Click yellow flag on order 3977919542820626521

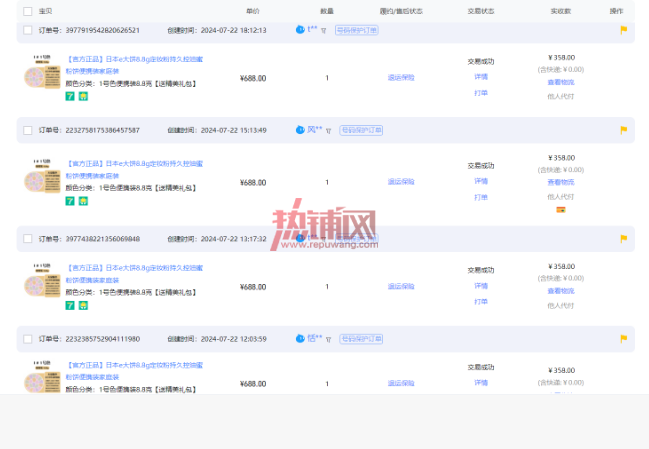coord(623,30)
